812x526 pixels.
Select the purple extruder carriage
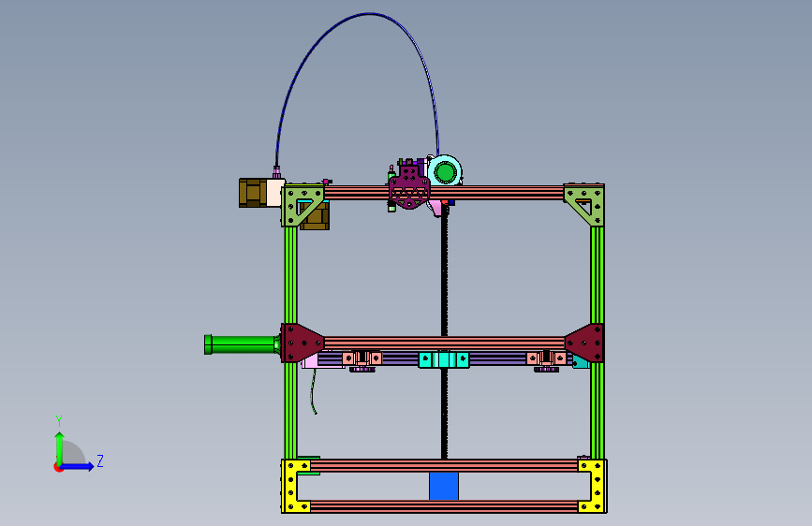[x=409, y=187]
